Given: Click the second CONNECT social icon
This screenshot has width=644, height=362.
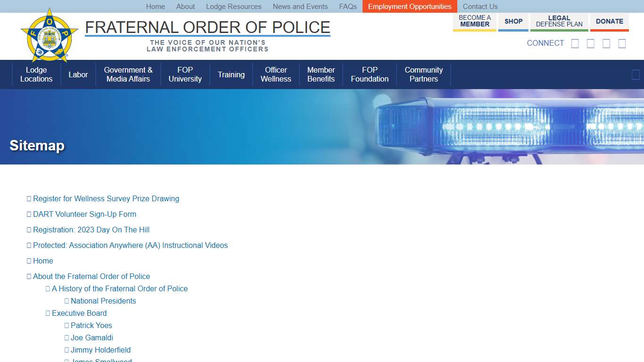Looking at the screenshot, I should pyautogui.click(x=590, y=43).
